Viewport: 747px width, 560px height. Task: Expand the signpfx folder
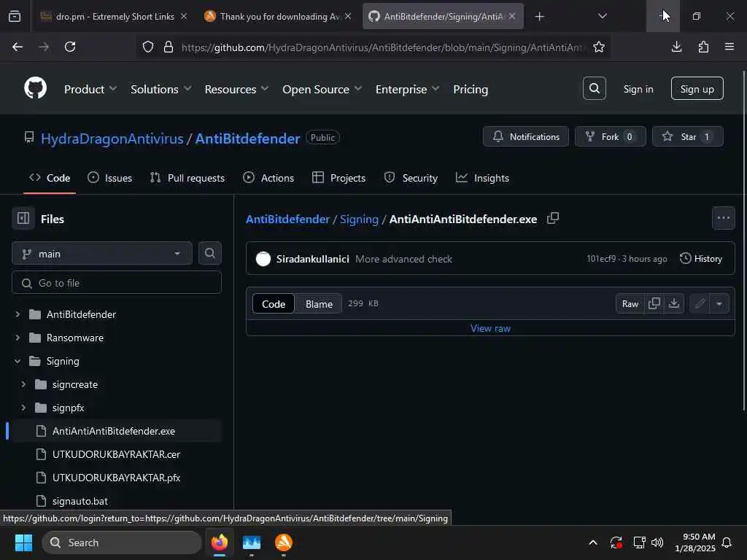click(23, 408)
